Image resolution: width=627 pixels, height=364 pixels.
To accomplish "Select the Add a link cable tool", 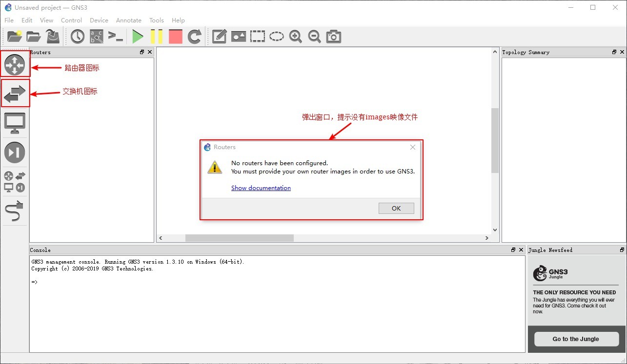I will (15, 211).
